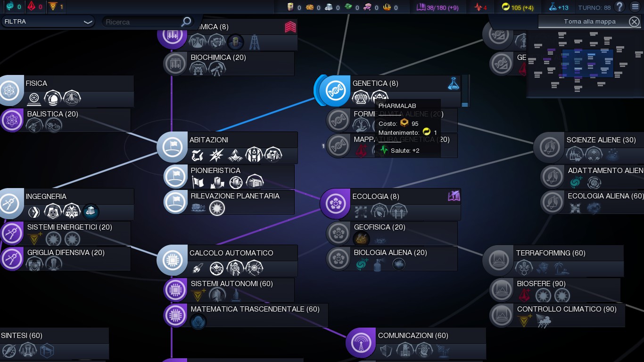Click the magnifier search icon
Image resolution: width=644 pixels, height=362 pixels.
(187, 22)
